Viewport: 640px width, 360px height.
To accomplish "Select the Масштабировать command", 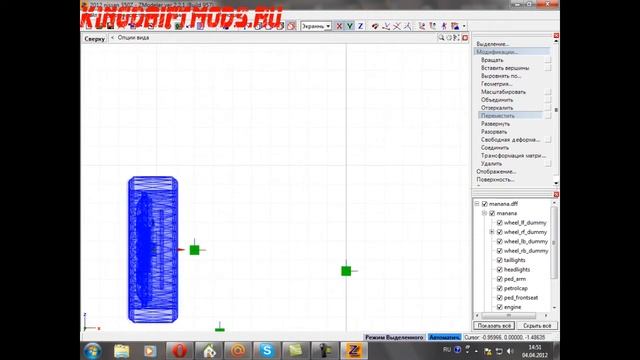I will (503, 92).
